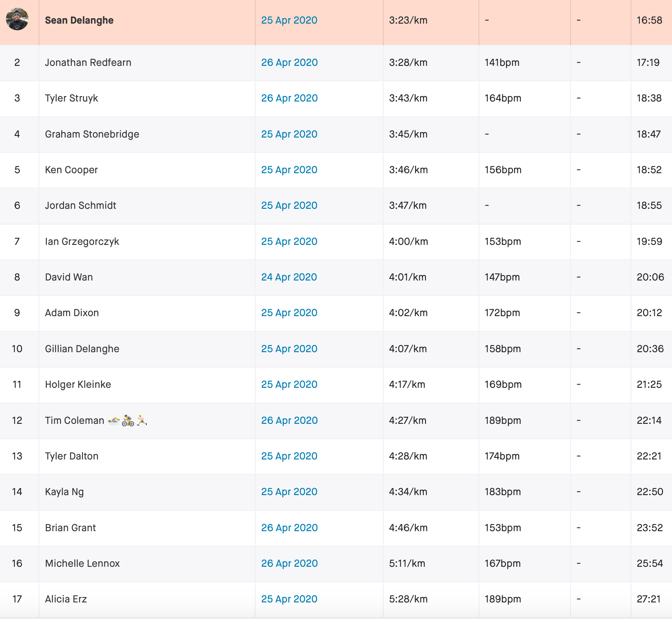672x619 pixels.
Task: Select the 19:59 finish time
Action: (650, 242)
